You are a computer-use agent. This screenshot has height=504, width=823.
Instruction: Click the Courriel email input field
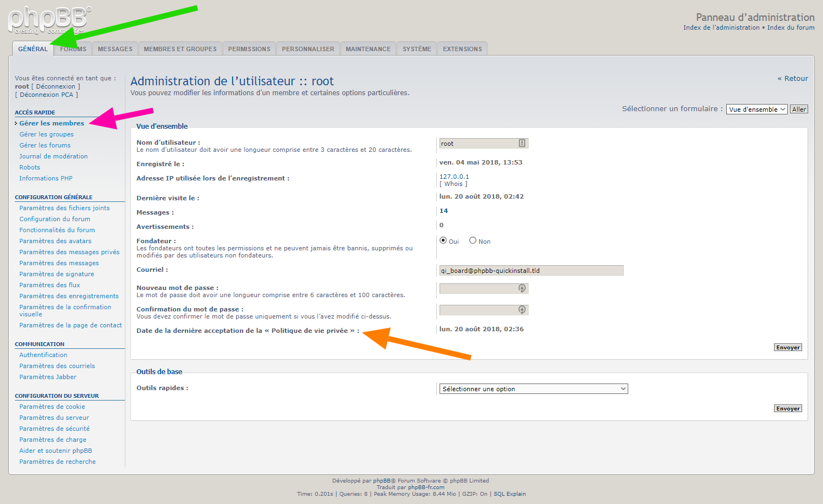[x=531, y=271]
